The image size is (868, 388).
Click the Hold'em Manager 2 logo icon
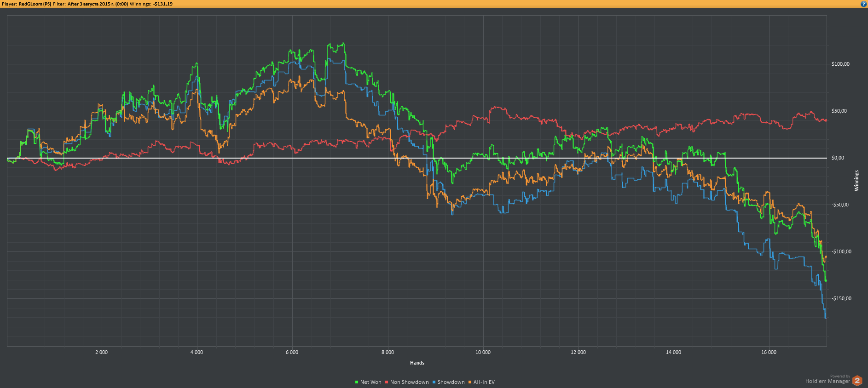coord(857,381)
